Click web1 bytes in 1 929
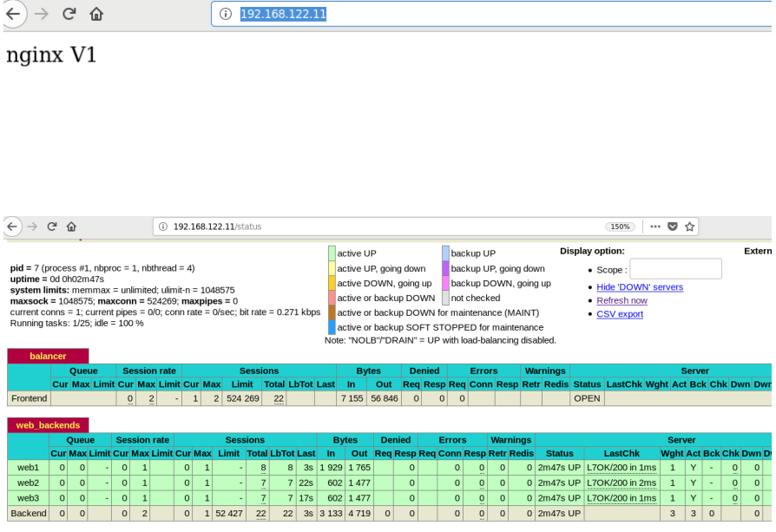 (x=331, y=467)
